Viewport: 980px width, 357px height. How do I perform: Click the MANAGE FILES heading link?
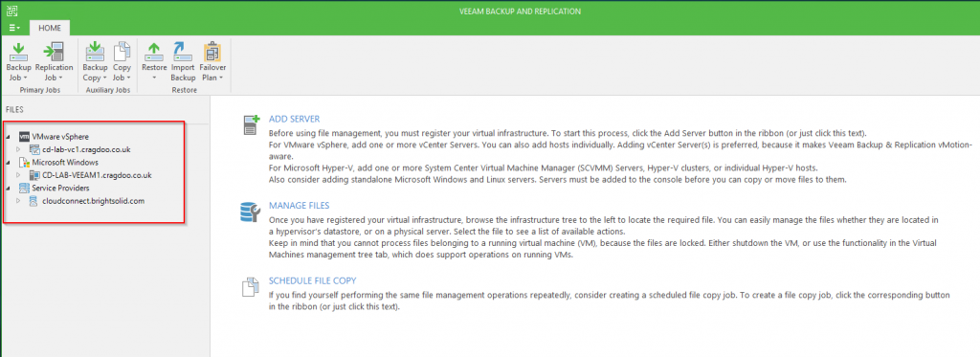point(299,205)
